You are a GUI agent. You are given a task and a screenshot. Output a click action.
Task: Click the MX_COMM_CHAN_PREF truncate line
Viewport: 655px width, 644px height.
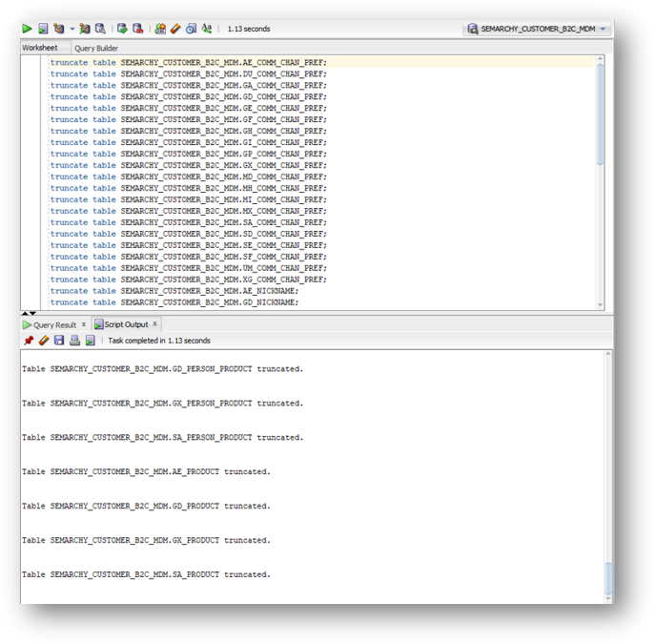tap(189, 211)
